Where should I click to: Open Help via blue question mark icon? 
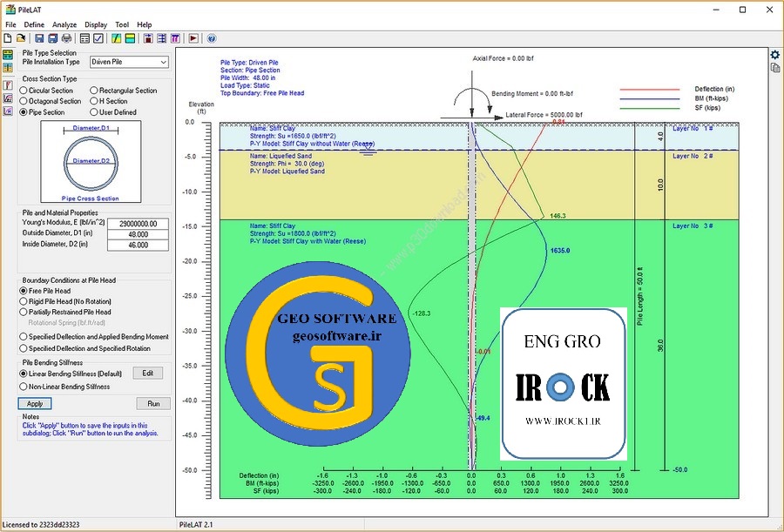point(212,38)
